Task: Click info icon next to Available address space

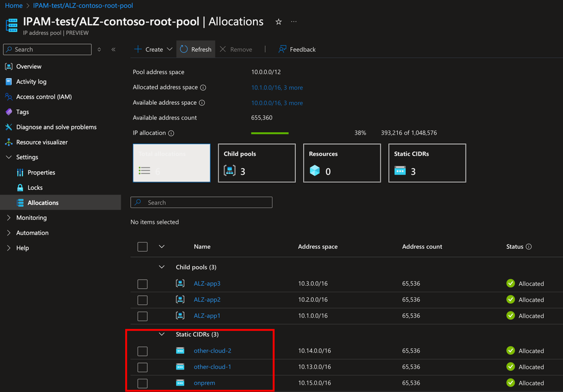Action: pos(202,103)
